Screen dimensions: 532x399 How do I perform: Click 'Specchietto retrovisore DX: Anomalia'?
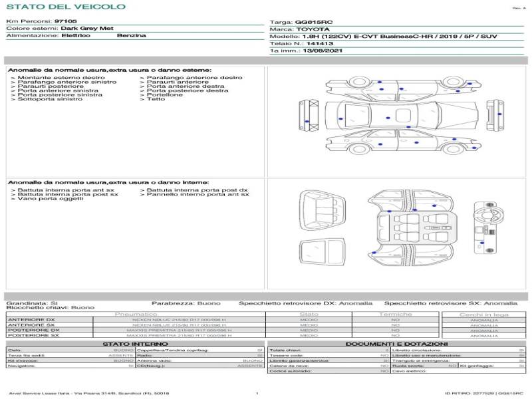(x=306, y=303)
